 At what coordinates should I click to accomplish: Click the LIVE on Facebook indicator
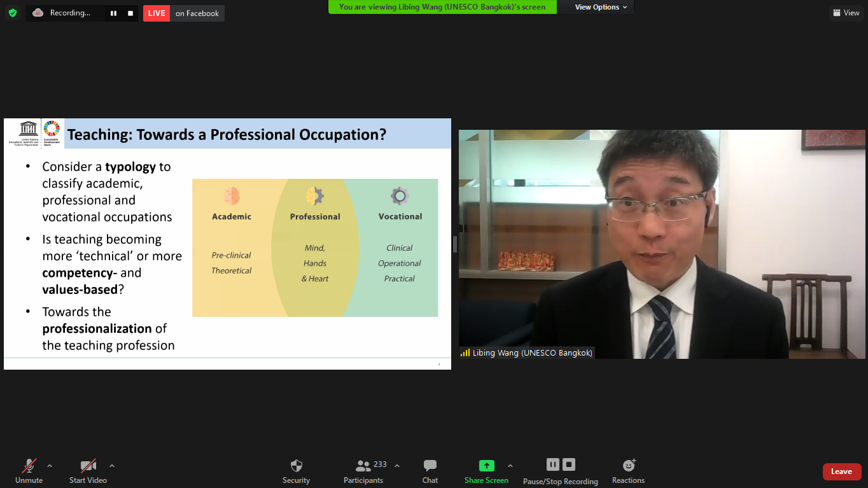tap(183, 13)
